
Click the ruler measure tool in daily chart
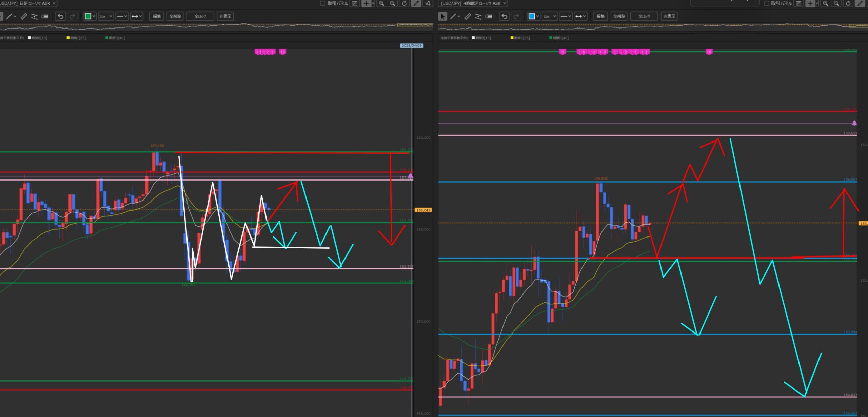coord(24,16)
